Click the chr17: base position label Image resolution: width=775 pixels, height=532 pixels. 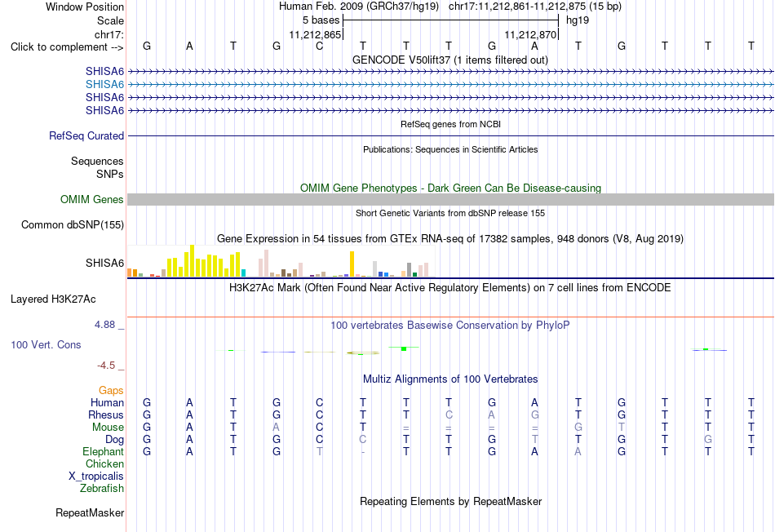click(108, 34)
